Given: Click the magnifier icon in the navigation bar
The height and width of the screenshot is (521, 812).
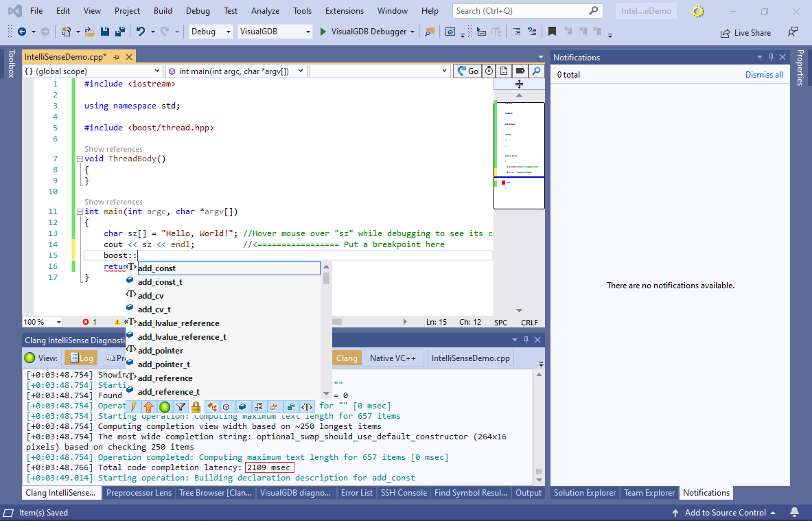Looking at the screenshot, I should (x=537, y=71).
